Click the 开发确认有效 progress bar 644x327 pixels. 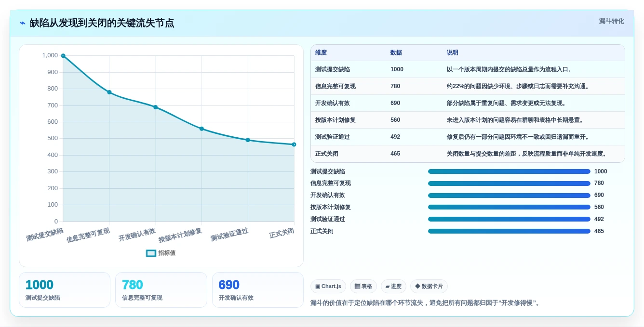[x=509, y=196]
